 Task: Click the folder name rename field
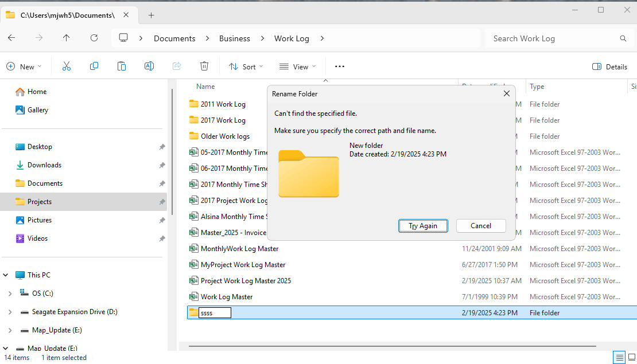(215, 312)
